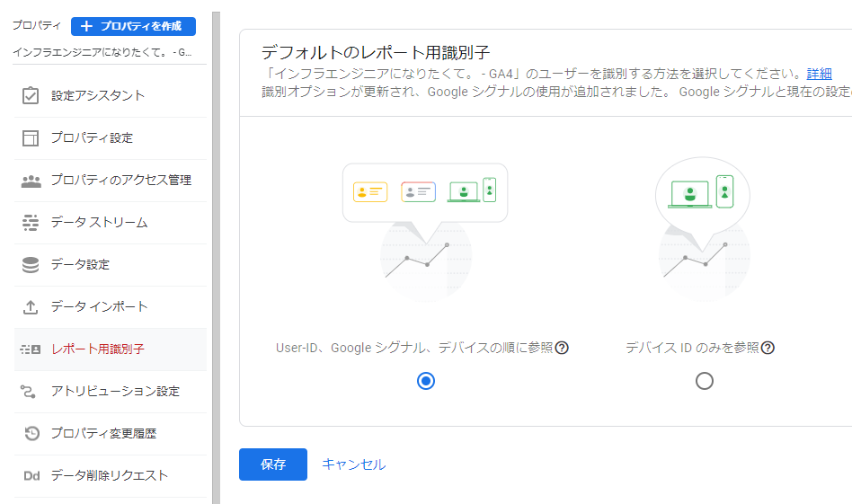852x504 pixels.
Task: Click the sidebar vertical scrollbar
Action: (217, 258)
